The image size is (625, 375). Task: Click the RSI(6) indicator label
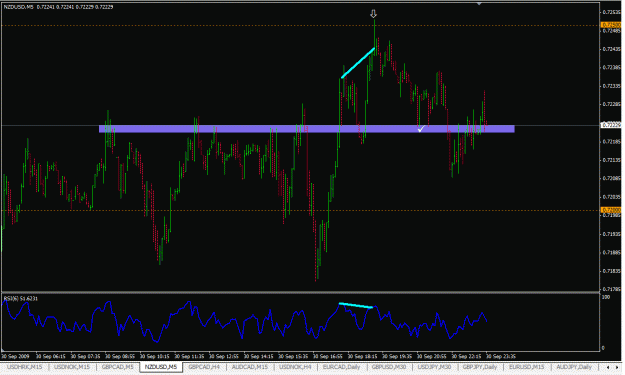click(20, 298)
